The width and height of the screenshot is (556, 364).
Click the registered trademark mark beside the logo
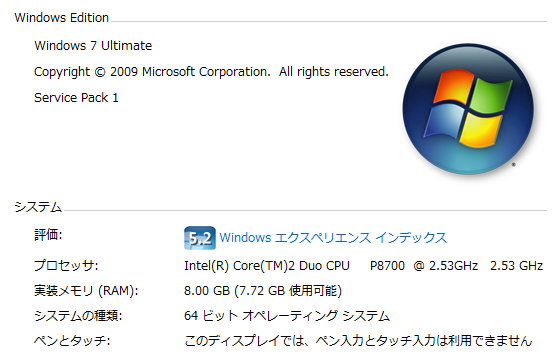pyautogui.click(x=513, y=164)
